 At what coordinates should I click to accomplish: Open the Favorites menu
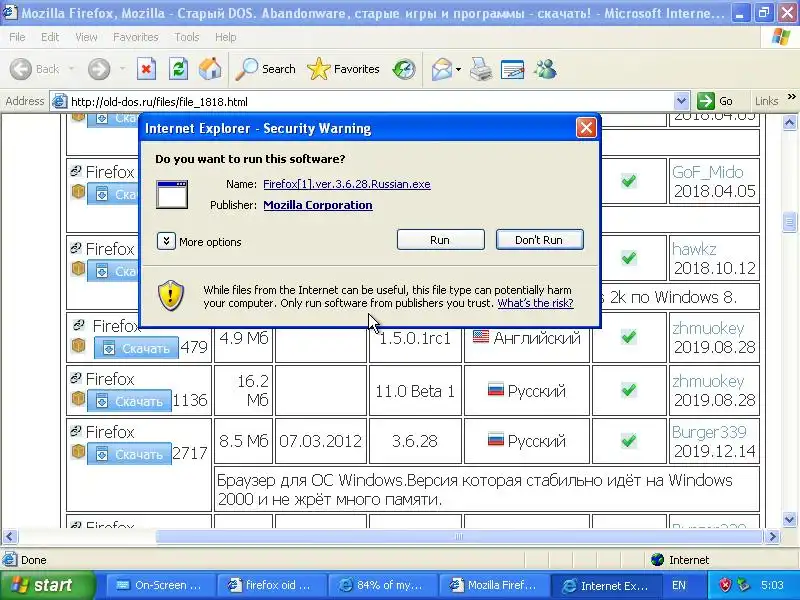point(136,37)
